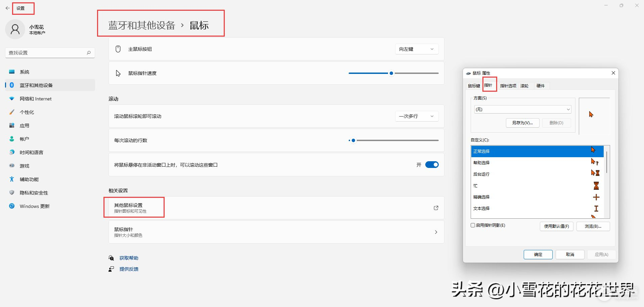Viewport: 644px width, 307px height.
Task: Open 辅助功能 in the sidebar
Action: pos(50,179)
